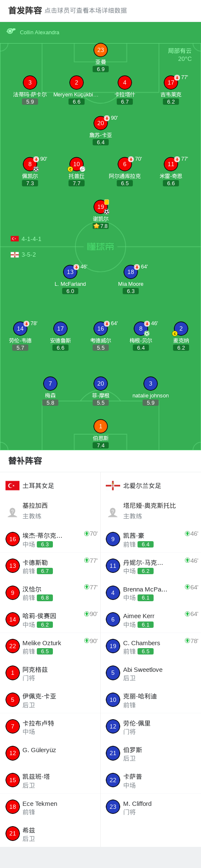View substitute C. Chambers entry

coord(151,646)
